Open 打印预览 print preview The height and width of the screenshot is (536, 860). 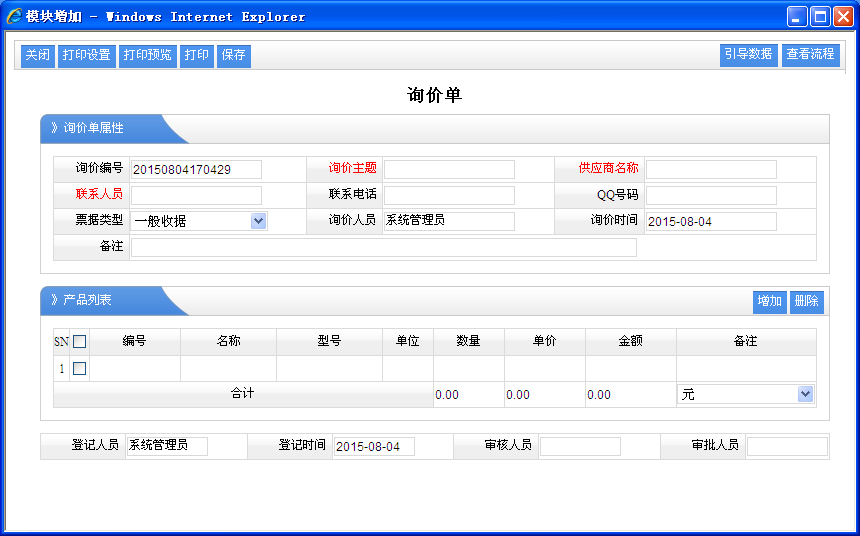147,56
